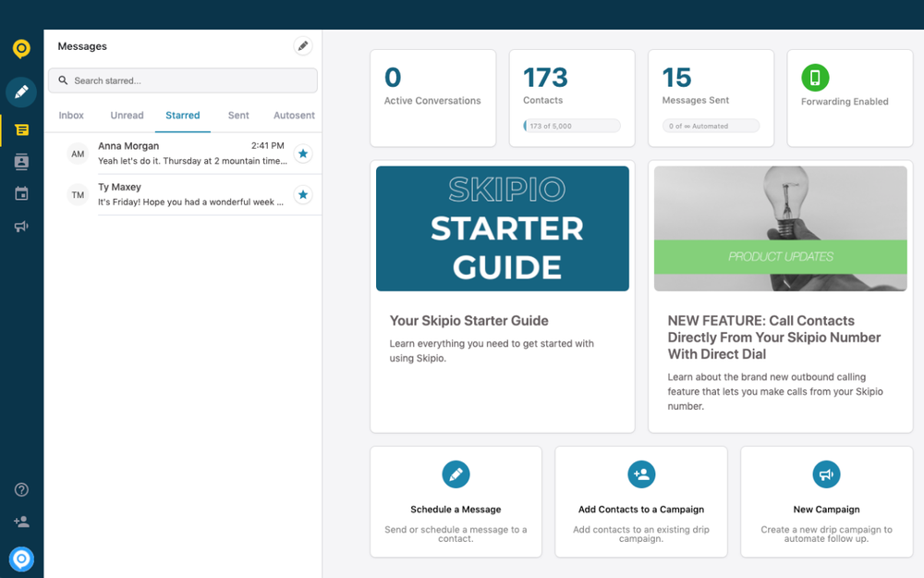Click 'Add contacts to an existing drip campaign' text
The width and height of the screenshot is (924, 578).
(641, 534)
